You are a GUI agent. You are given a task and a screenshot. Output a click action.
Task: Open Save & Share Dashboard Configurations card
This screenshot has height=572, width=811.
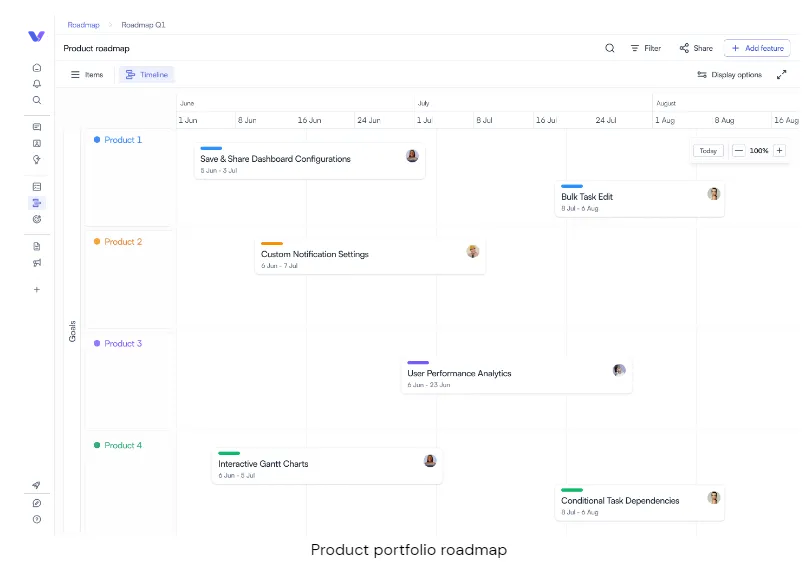pyautogui.click(x=310, y=161)
